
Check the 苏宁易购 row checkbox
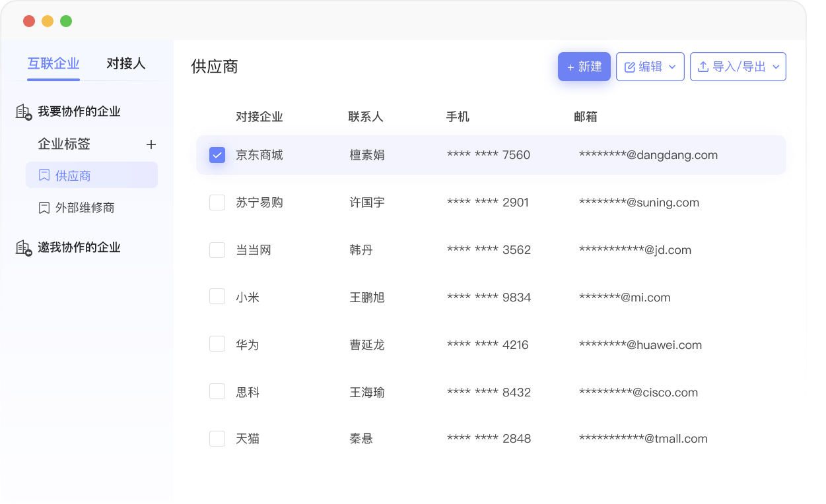pos(217,203)
